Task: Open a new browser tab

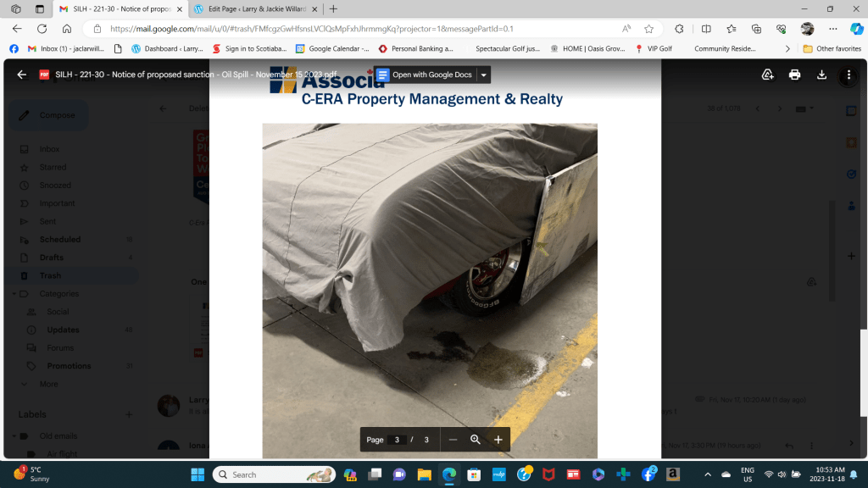Action: pos(333,8)
